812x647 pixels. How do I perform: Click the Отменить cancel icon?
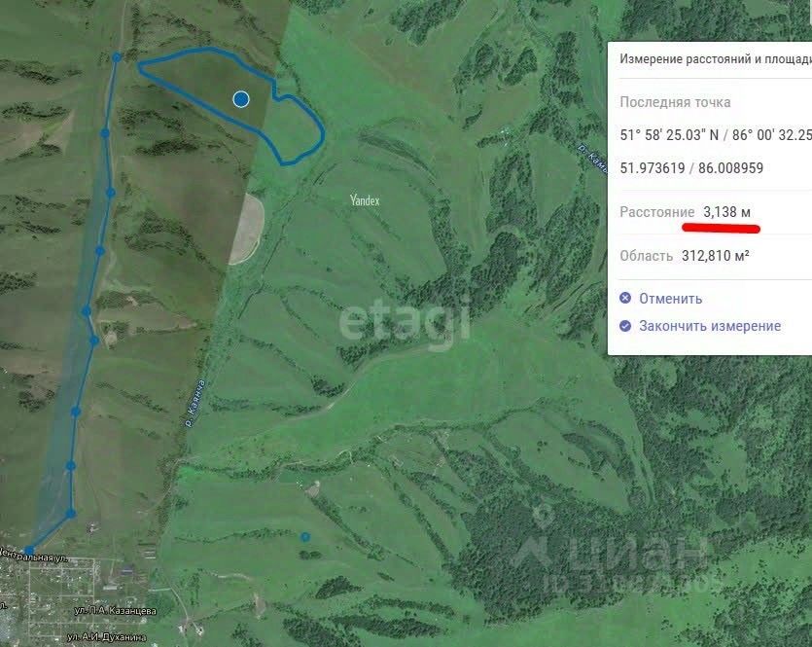coord(625,298)
